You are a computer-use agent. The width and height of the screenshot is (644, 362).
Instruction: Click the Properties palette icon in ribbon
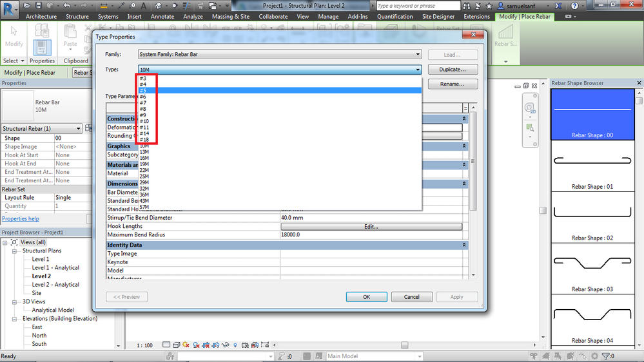[42, 48]
